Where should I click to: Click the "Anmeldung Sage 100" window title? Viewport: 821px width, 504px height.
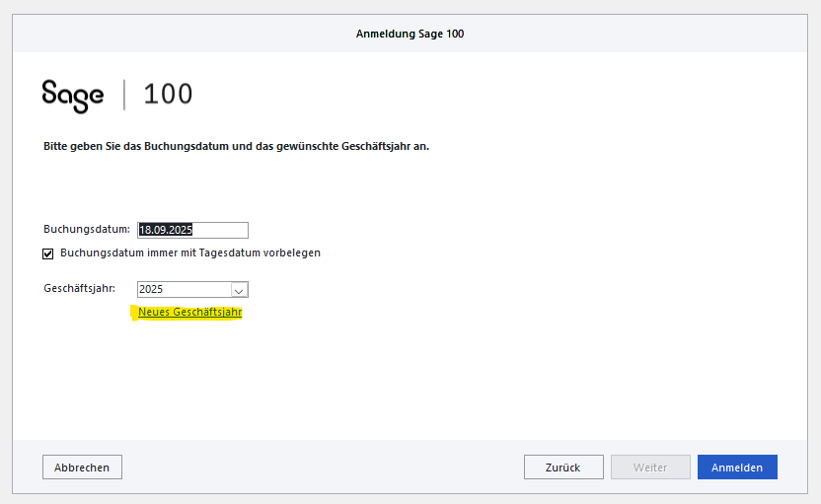pos(410,34)
